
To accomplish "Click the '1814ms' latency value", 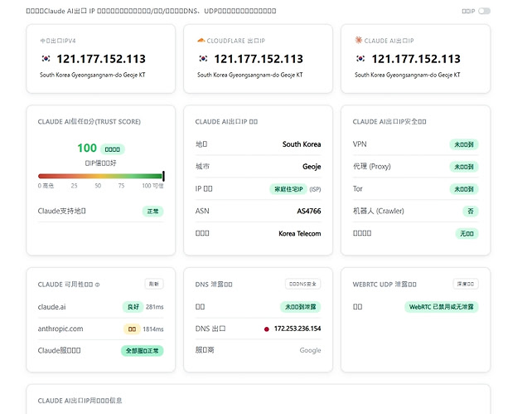I will pos(153,329).
